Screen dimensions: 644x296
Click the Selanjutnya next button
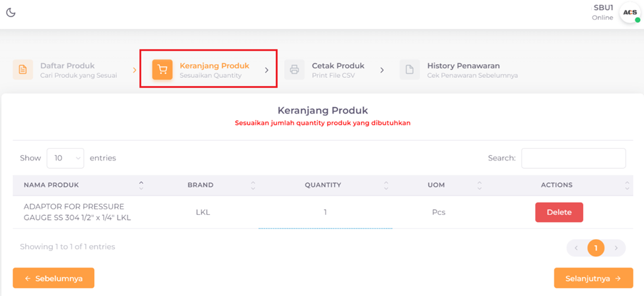point(592,278)
